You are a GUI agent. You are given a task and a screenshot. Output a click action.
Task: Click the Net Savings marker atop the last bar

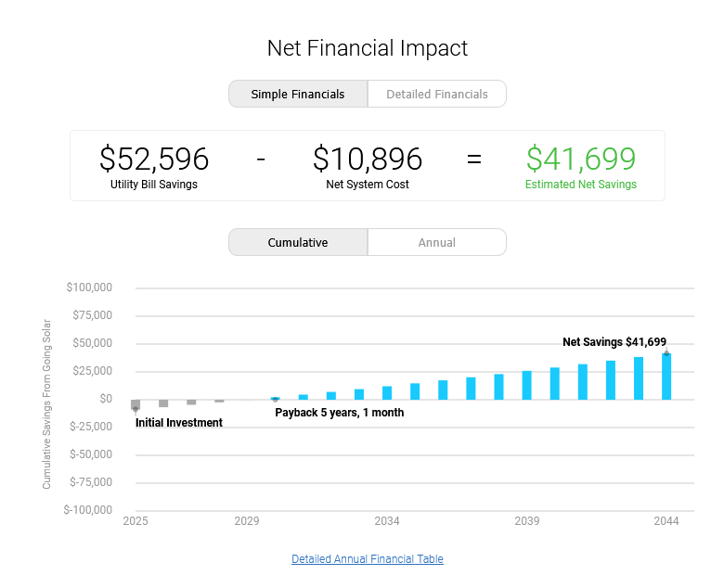point(666,352)
